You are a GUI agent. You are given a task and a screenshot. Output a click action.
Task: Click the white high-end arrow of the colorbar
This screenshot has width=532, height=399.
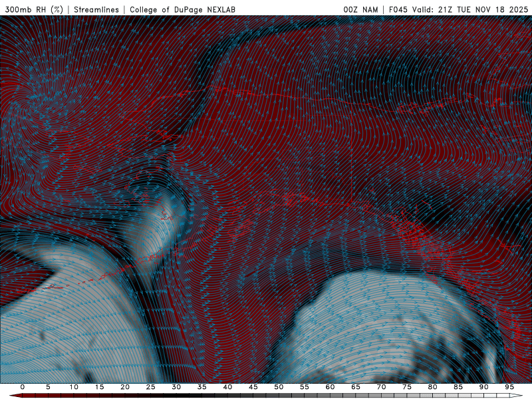click(x=517, y=396)
